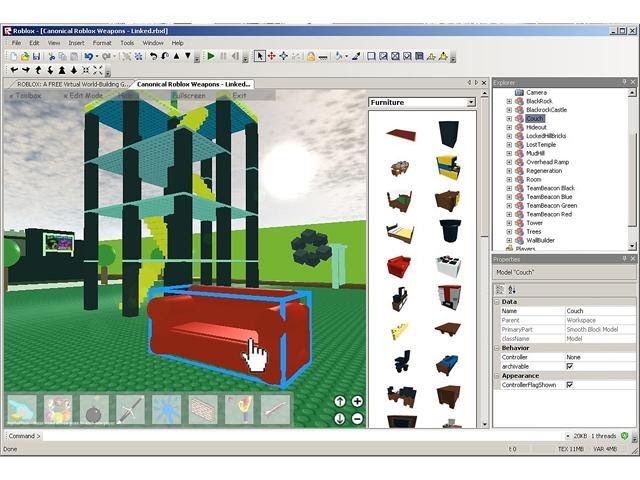Select the red Move cross tool
Image resolution: width=640 pixels, height=480 pixels.
[271, 56]
